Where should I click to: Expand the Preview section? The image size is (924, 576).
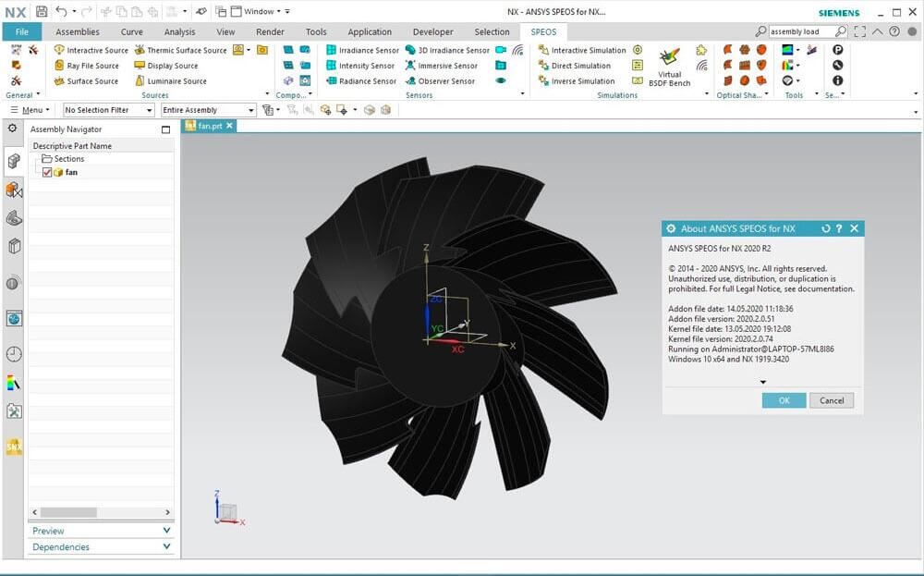[101, 531]
